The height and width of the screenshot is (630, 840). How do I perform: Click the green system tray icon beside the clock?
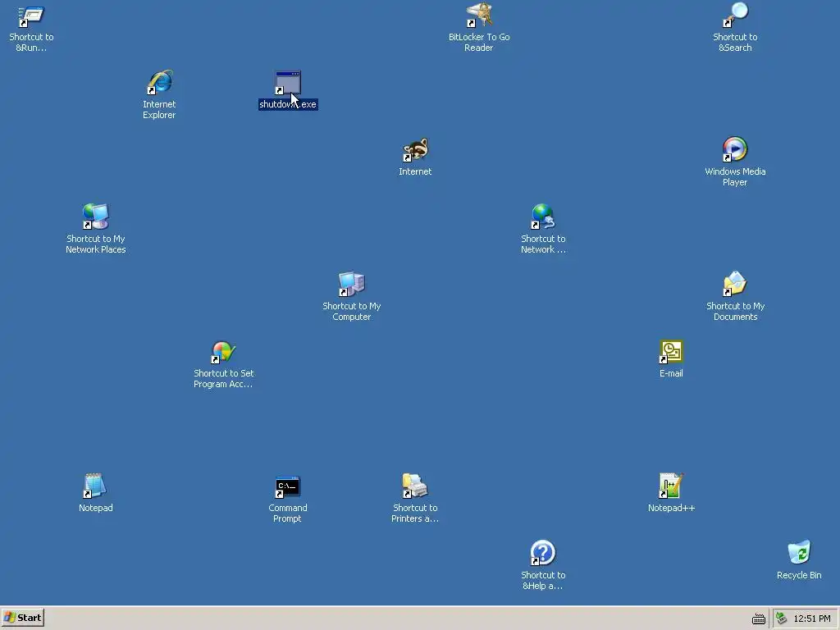(x=781, y=619)
